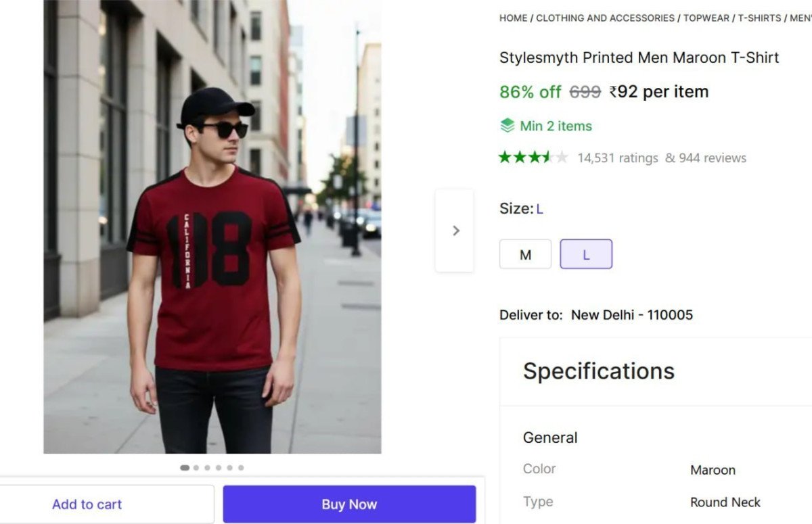Advance carousel using the right arrow

click(x=455, y=231)
